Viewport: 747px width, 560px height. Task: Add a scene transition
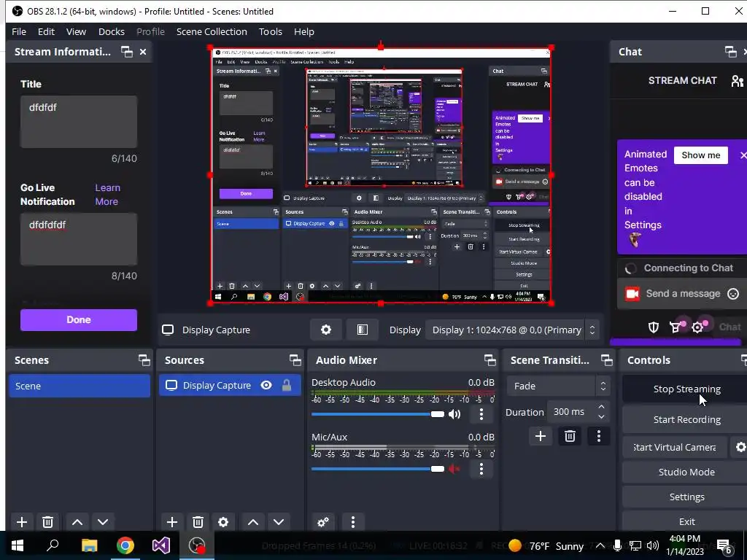tap(541, 436)
